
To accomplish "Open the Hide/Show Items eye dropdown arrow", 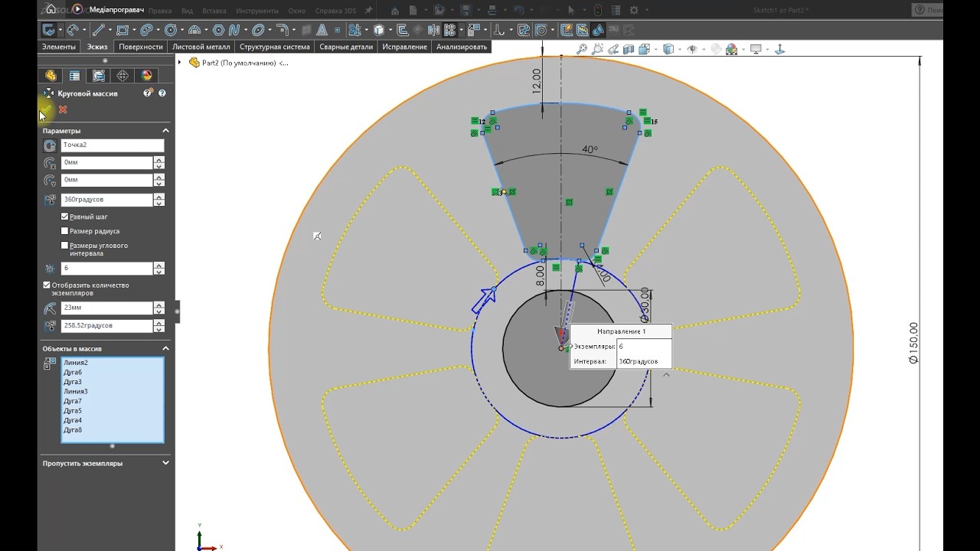I will pos(704,49).
